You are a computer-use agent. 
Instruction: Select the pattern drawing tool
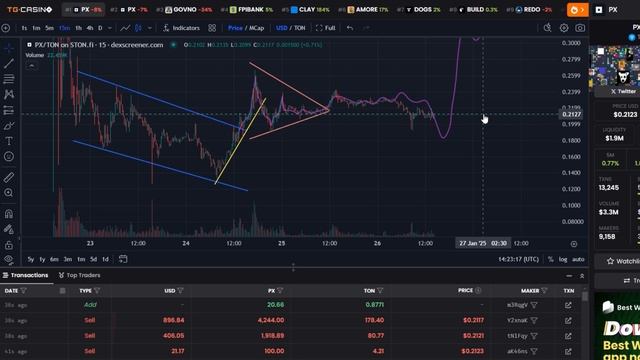pyautogui.click(x=9, y=94)
